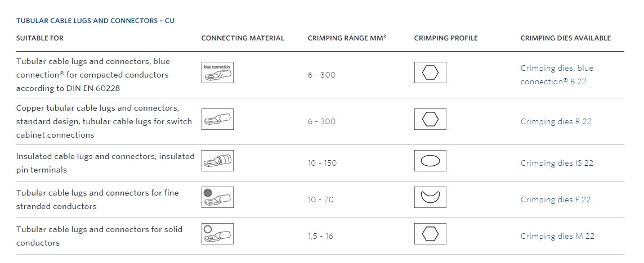Open the Crimping dies R 22 link

coord(556,122)
